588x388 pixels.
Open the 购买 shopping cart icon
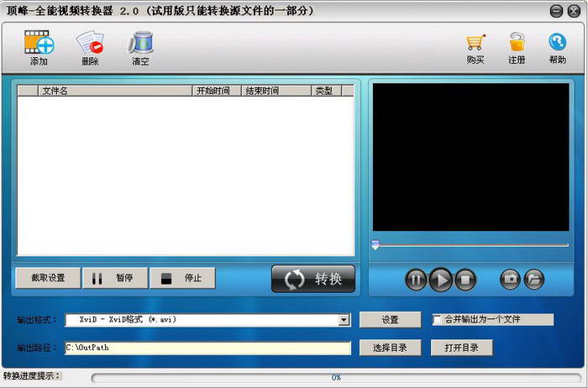coord(475,42)
